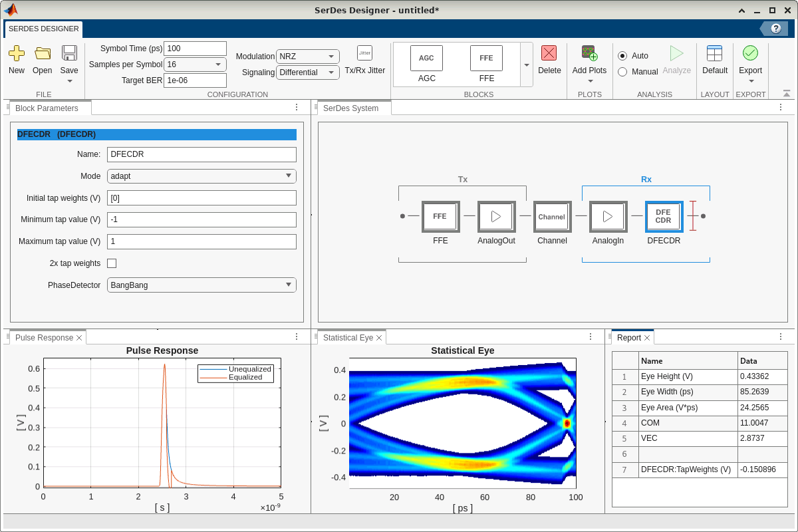This screenshot has height=532, width=798.
Task: Select Auto analysis mode
Action: [622, 56]
